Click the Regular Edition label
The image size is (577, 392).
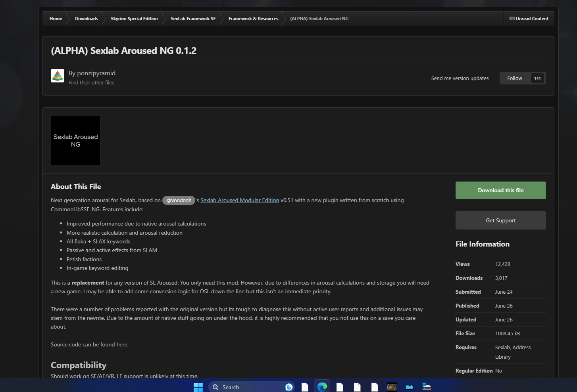point(474,371)
